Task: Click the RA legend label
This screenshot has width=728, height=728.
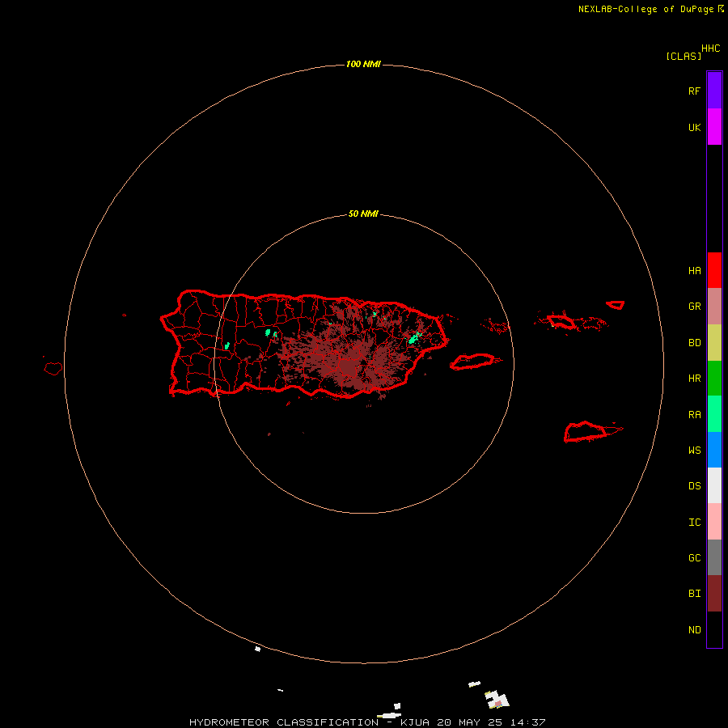Action: point(694,415)
